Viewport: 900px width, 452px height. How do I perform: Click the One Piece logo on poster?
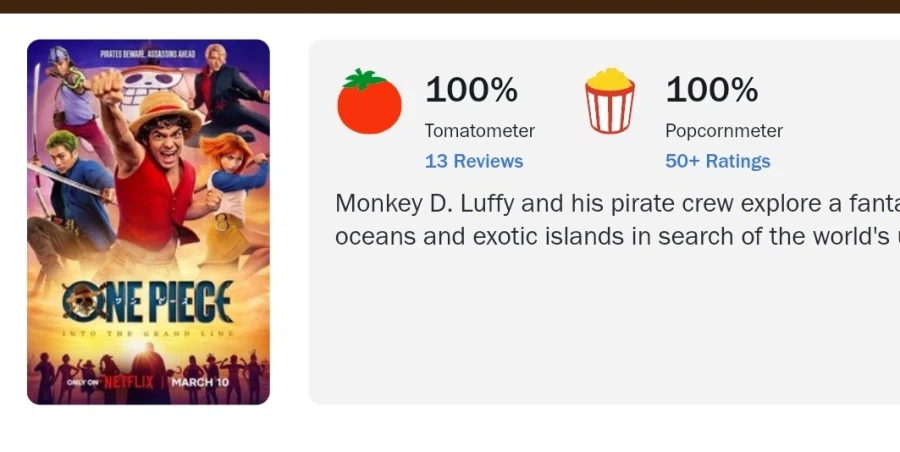147,301
